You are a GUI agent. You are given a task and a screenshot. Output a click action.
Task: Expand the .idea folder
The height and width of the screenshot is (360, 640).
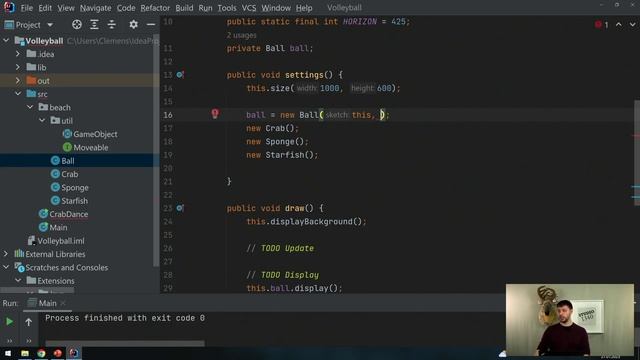tap(18, 54)
